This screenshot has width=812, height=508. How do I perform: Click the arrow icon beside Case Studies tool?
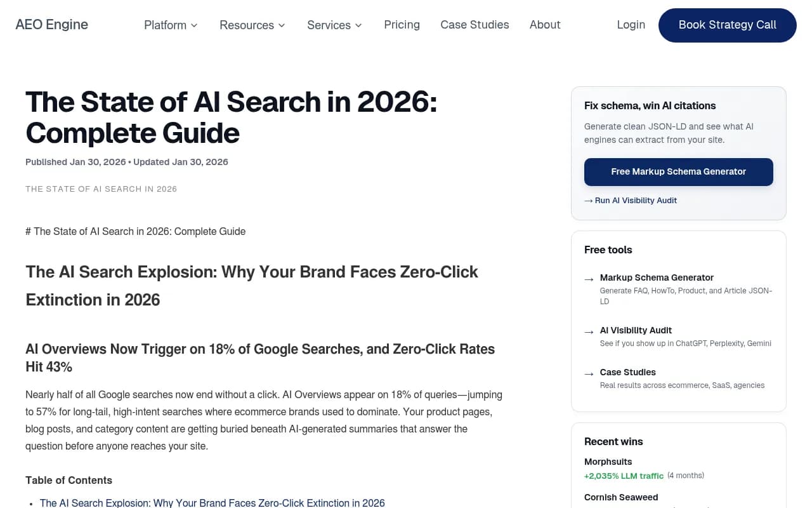589,373
